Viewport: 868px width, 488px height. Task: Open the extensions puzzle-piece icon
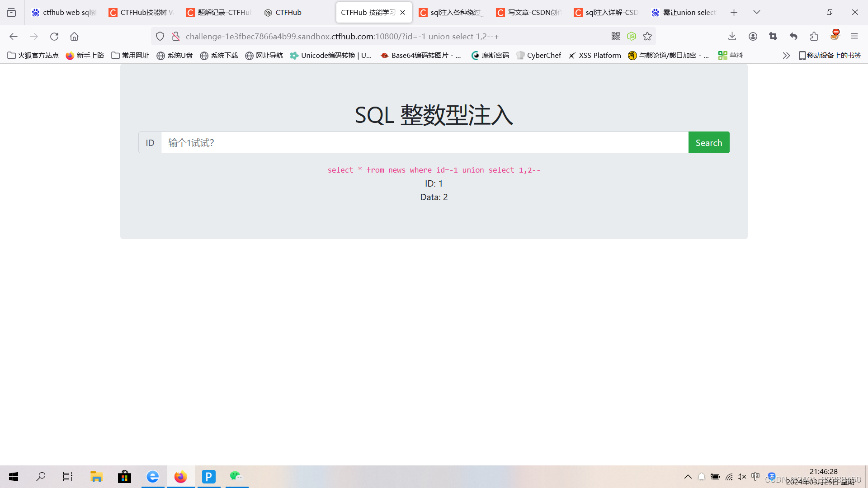(814, 36)
